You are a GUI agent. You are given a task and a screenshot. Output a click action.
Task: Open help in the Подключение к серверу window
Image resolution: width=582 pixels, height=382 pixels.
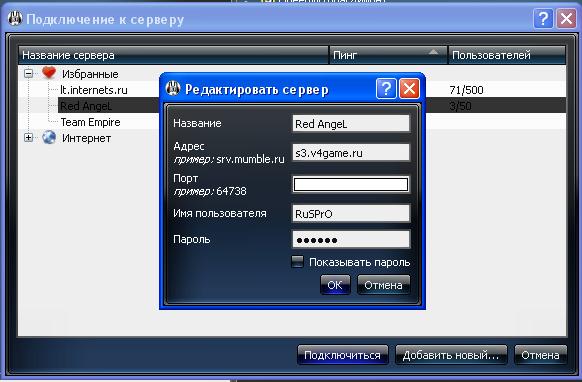pyautogui.click(x=543, y=19)
